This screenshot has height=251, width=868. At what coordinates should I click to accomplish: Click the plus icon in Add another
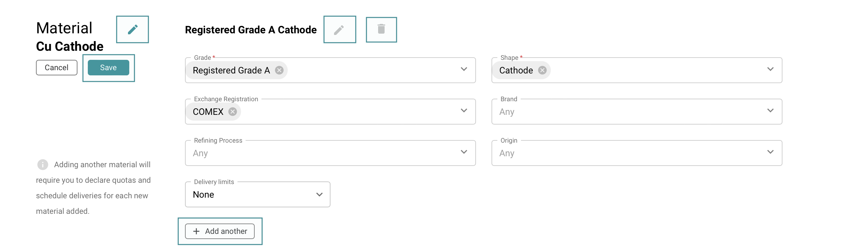196,232
